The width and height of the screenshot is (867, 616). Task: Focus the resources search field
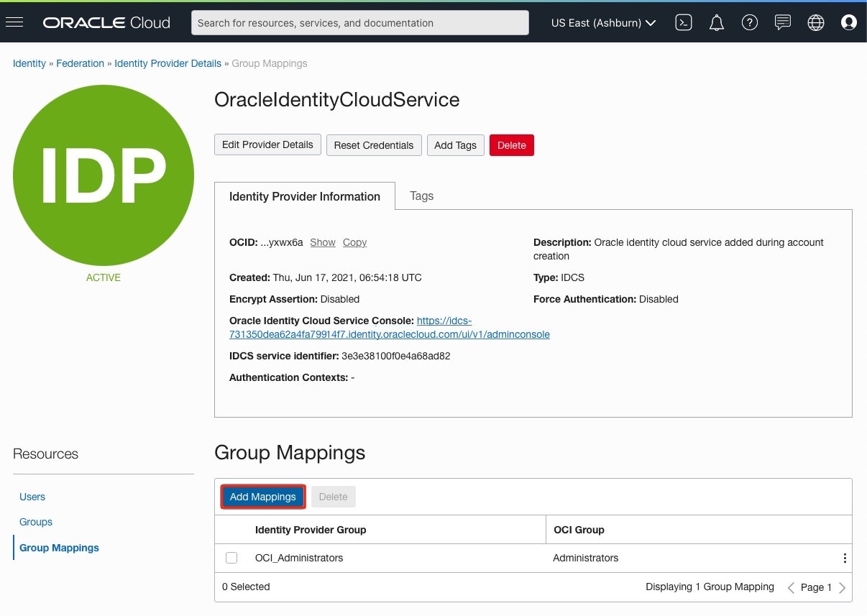(x=360, y=22)
